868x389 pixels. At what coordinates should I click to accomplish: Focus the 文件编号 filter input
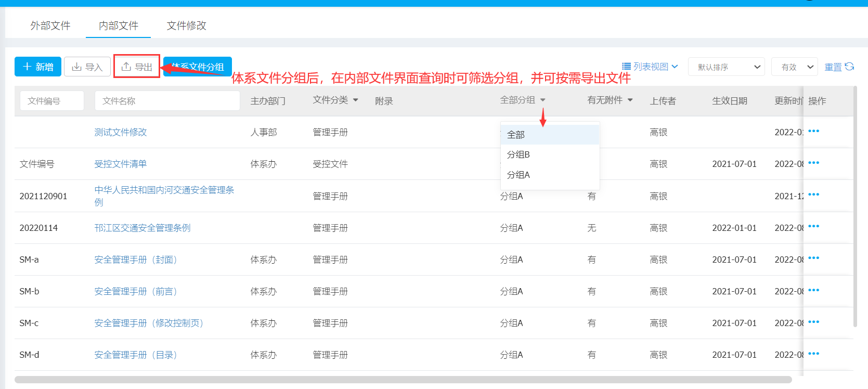tap(52, 101)
